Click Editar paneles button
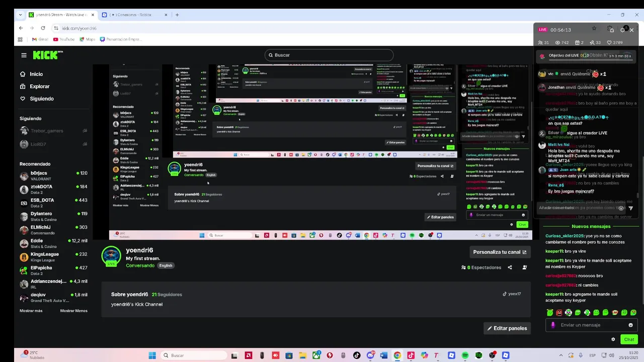This screenshot has height=362, width=644. click(507, 328)
